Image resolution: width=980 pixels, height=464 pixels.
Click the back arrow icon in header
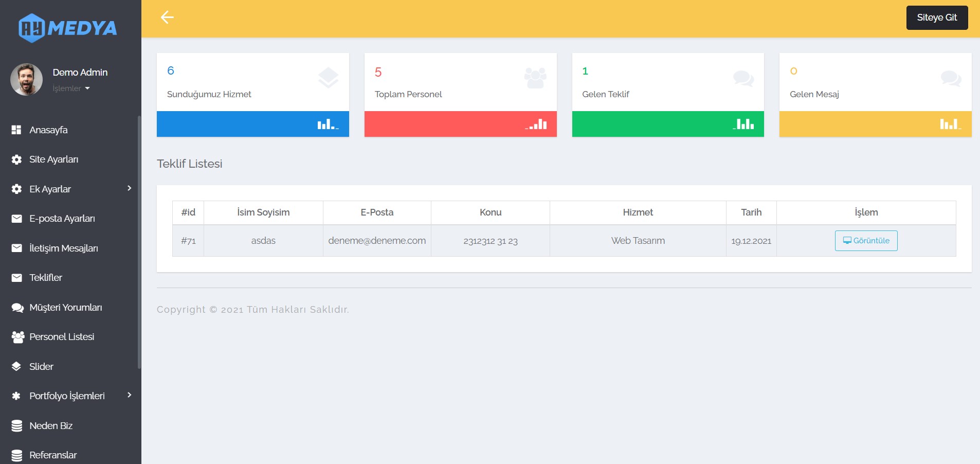point(167,17)
